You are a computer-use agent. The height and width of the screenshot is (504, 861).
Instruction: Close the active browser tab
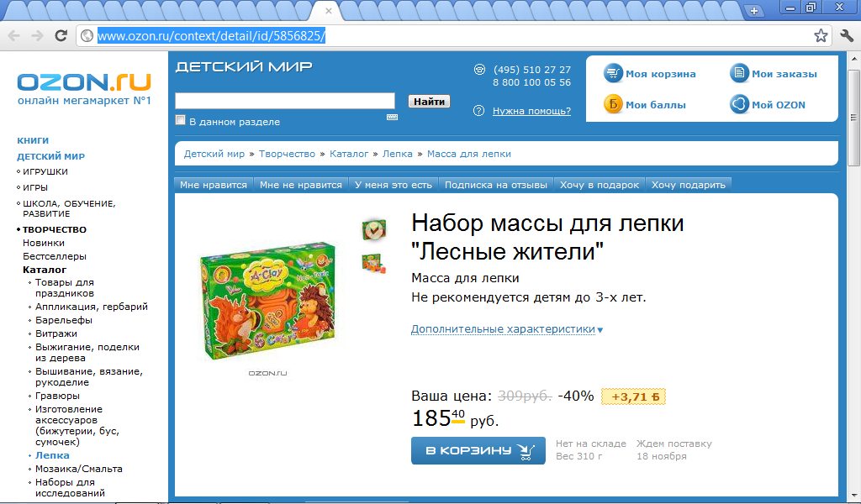[x=329, y=10]
